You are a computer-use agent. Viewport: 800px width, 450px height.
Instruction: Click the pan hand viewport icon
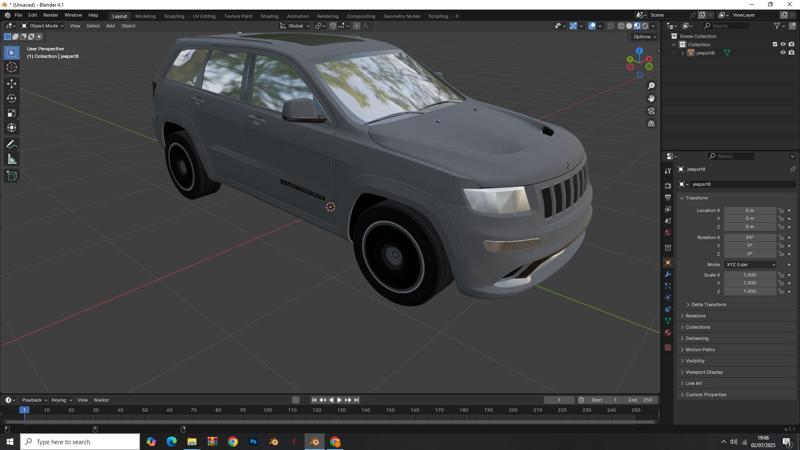click(651, 98)
